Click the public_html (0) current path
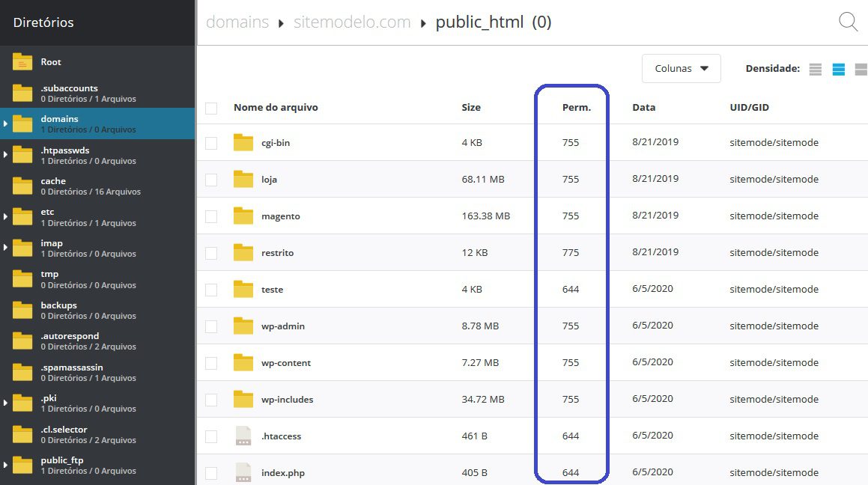Viewport: 868px width, 485px height. pos(494,22)
